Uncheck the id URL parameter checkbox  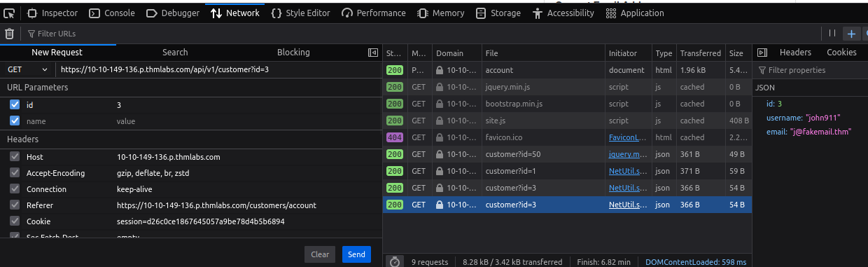pos(15,104)
